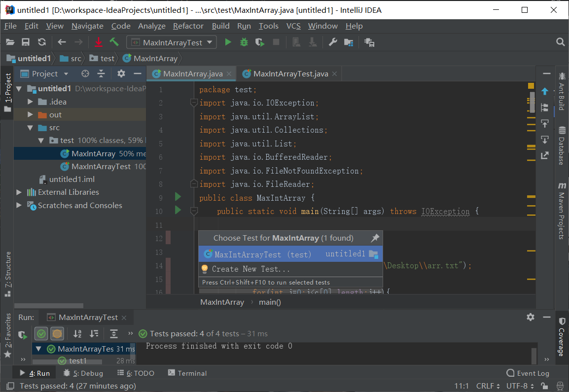Open Project Structure icon in toolbar
The image size is (569, 392).
click(x=349, y=42)
